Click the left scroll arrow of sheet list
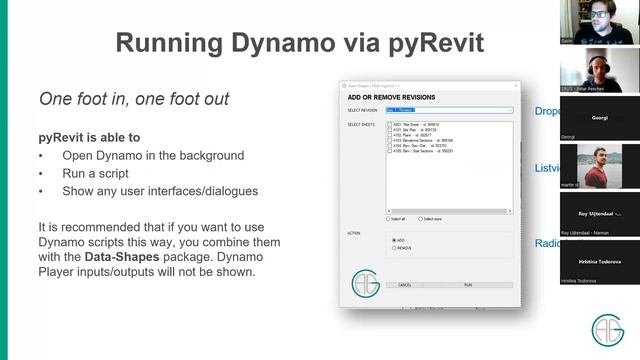The height and width of the screenshot is (360, 640). (389, 211)
